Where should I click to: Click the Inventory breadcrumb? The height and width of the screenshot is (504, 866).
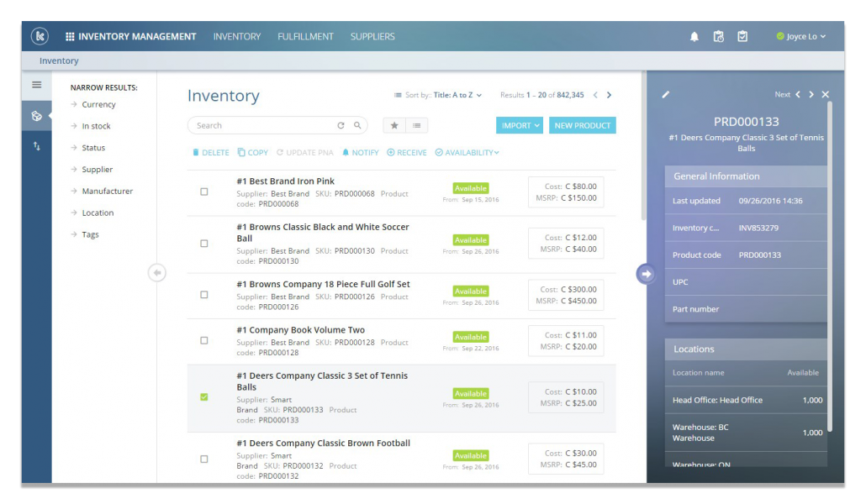59,60
